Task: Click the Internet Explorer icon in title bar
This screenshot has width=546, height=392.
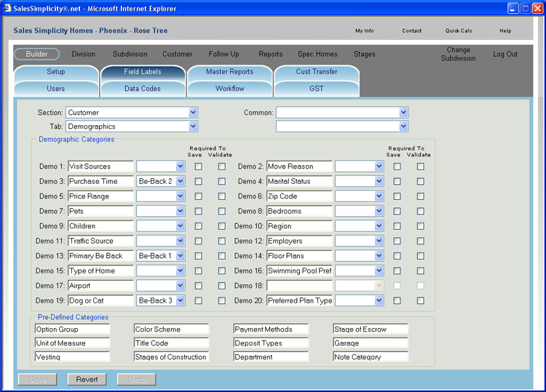Action: [x=7, y=7]
